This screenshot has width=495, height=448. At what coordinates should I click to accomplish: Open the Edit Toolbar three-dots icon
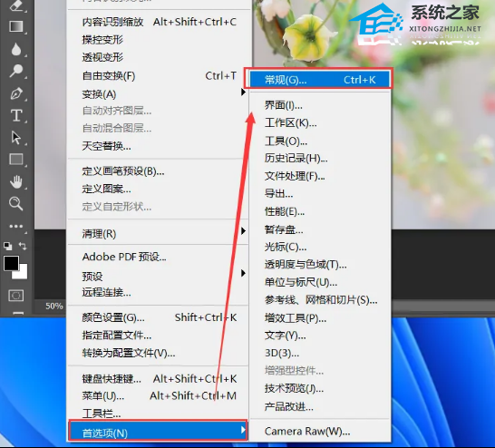[x=15, y=227]
